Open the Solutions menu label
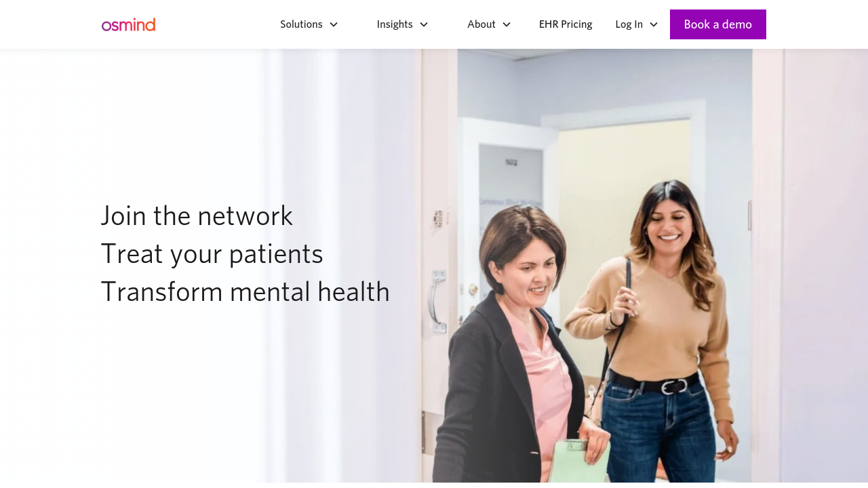Screen dimensions: 868x488 [x=301, y=24]
